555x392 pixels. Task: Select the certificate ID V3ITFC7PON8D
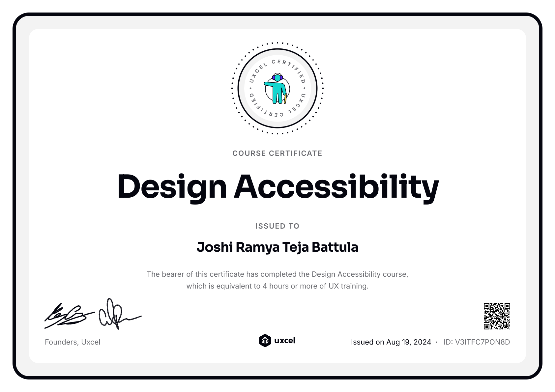(477, 342)
